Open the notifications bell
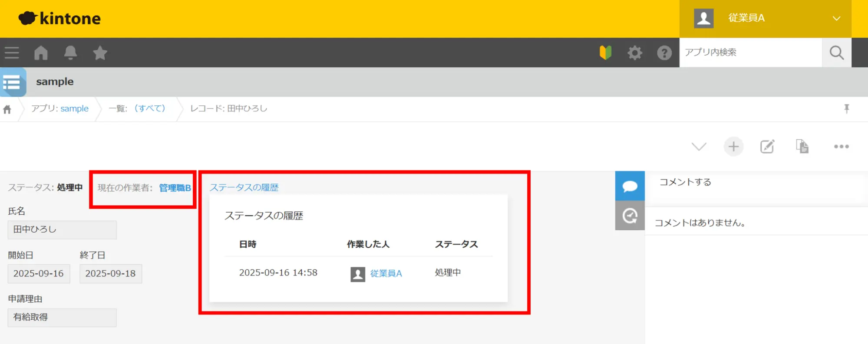The image size is (868, 344). coord(70,53)
